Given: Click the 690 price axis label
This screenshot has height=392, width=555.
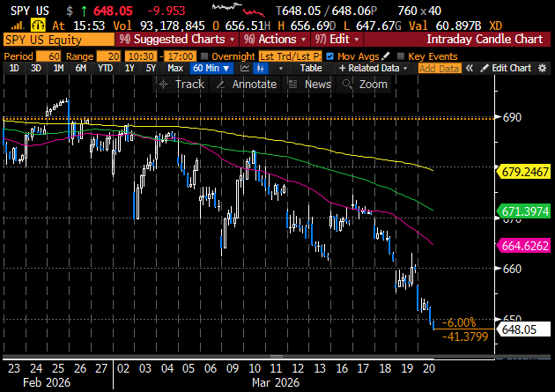Looking at the screenshot, I should point(512,117).
